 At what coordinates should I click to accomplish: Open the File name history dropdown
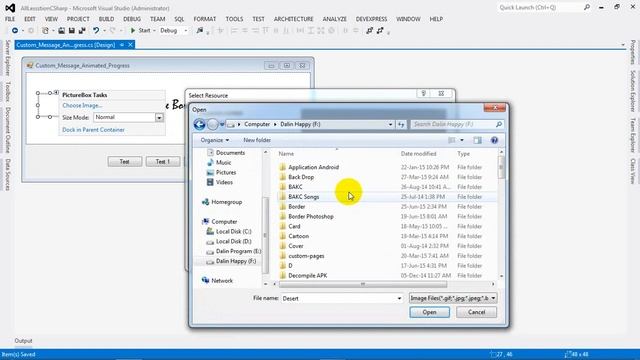[x=399, y=298]
